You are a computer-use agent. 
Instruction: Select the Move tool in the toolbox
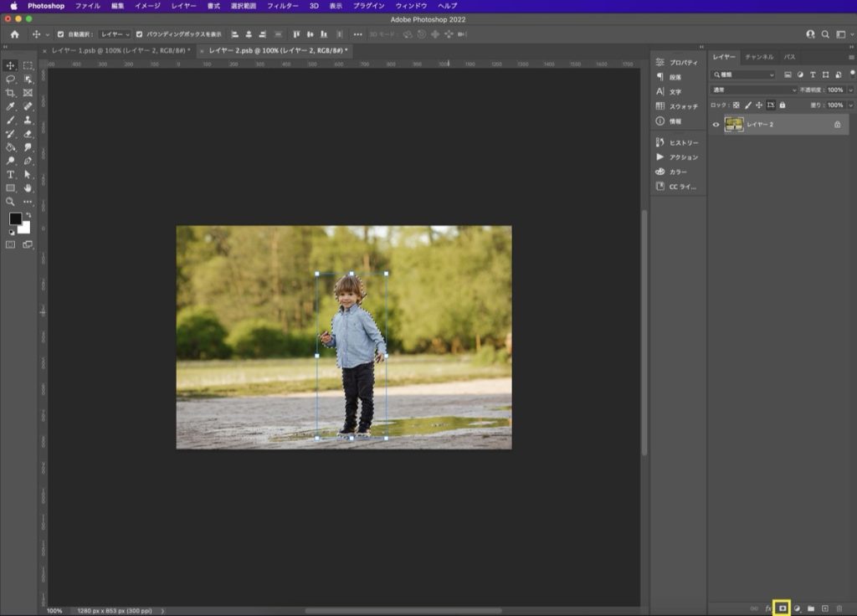pos(10,65)
